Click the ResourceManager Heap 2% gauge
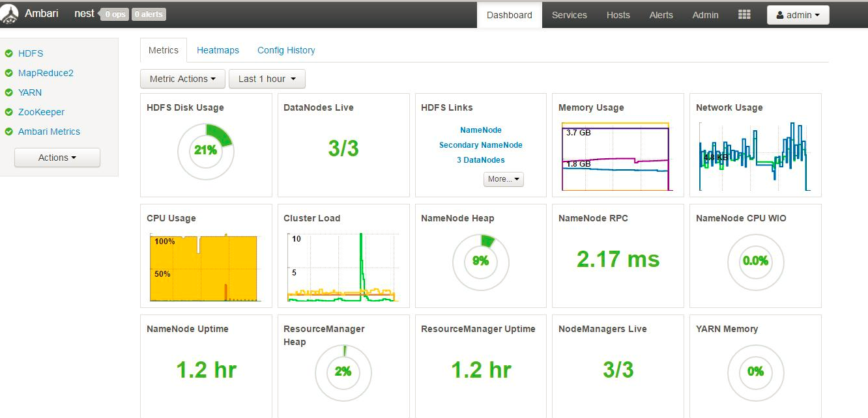The image size is (868, 418). pyautogui.click(x=343, y=372)
